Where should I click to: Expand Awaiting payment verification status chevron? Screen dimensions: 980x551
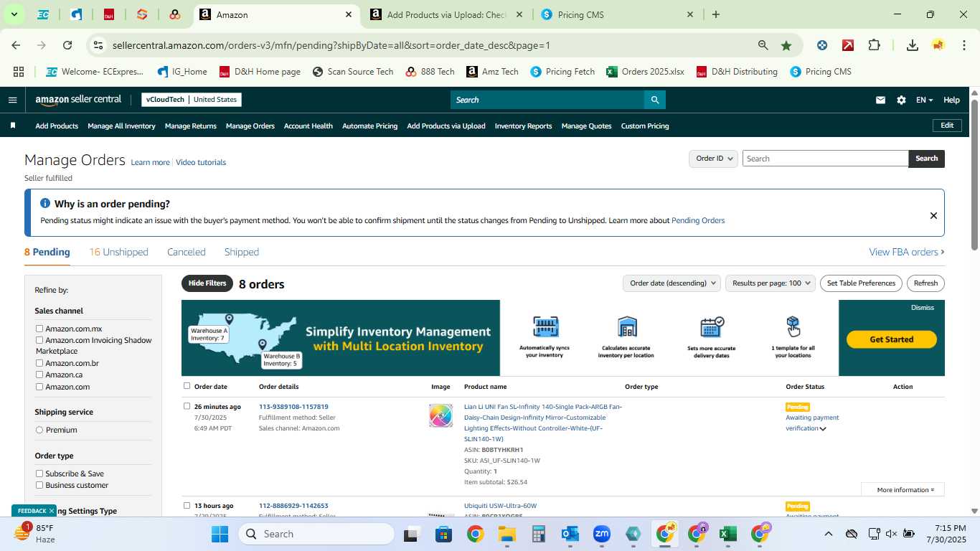pos(823,429)
